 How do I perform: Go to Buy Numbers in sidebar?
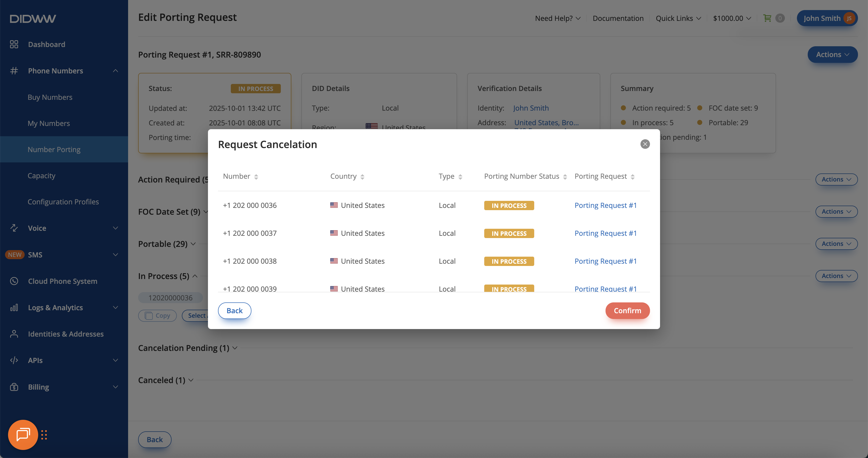coord(50,97)
